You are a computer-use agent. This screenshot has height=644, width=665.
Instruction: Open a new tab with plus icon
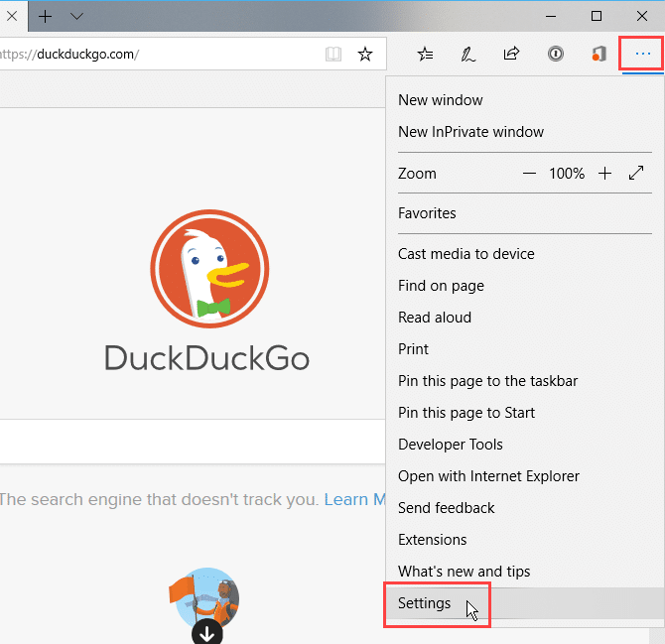[45, 17]
